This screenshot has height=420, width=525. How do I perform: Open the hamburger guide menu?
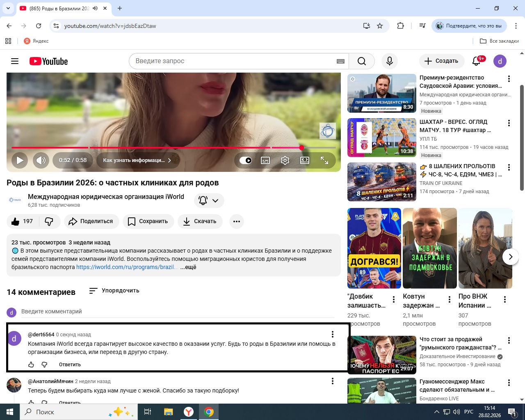[x=15, y=61]
